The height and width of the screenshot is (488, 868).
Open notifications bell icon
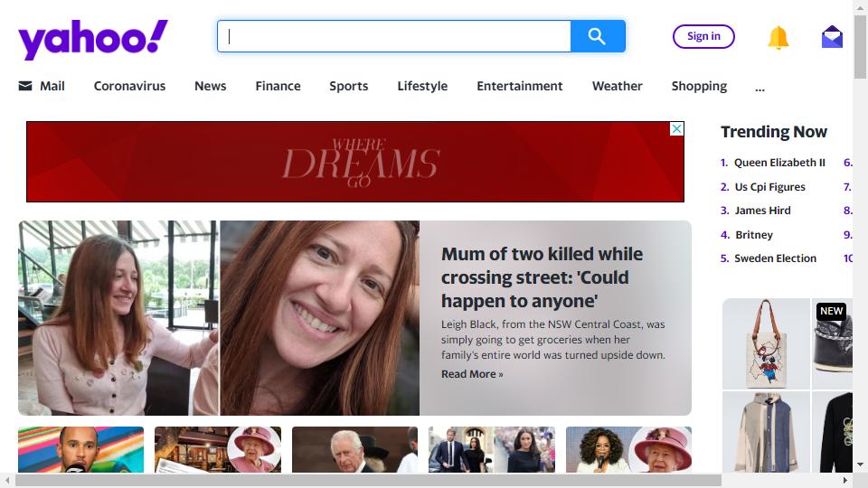point(778,38)
